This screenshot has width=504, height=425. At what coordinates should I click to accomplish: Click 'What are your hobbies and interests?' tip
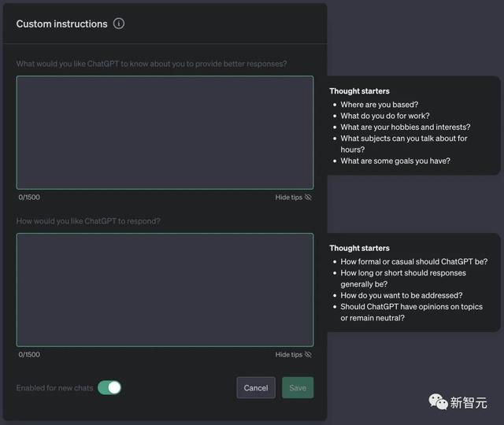pos(405,128)
